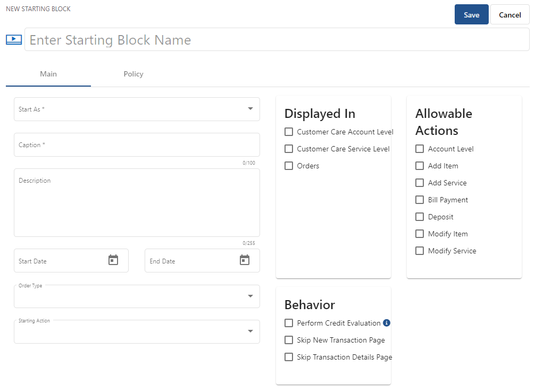Click the starting block screen icon

pyautogui.click(x=14, y=40)
